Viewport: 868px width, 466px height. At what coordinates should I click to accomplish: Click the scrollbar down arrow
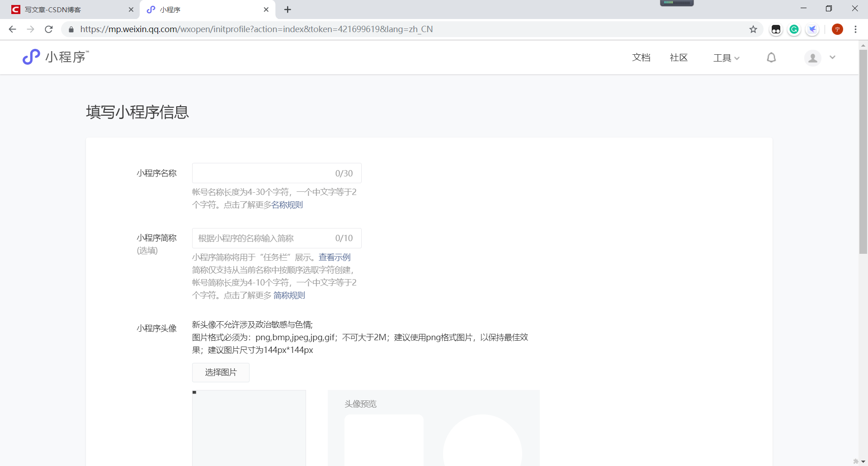[x=863, y=461]
